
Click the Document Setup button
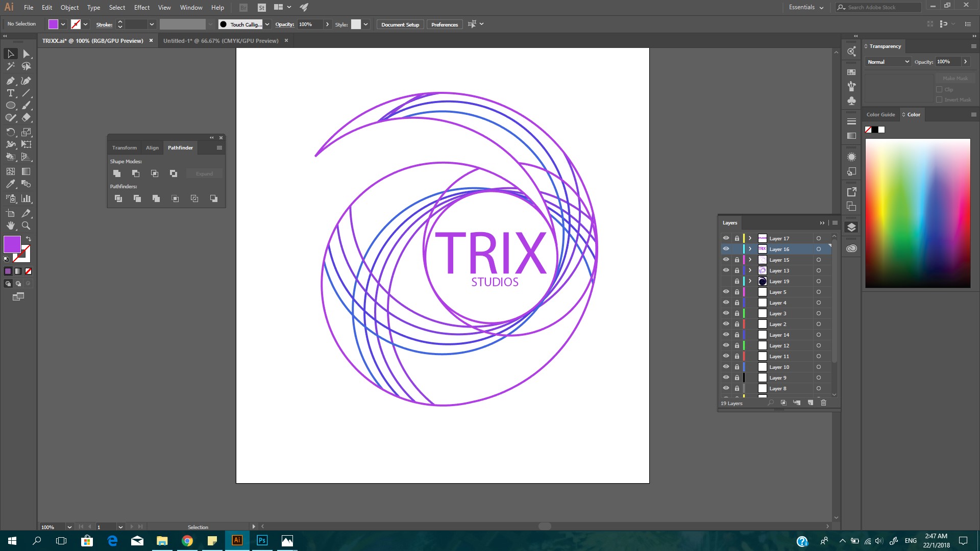point(400,24)
